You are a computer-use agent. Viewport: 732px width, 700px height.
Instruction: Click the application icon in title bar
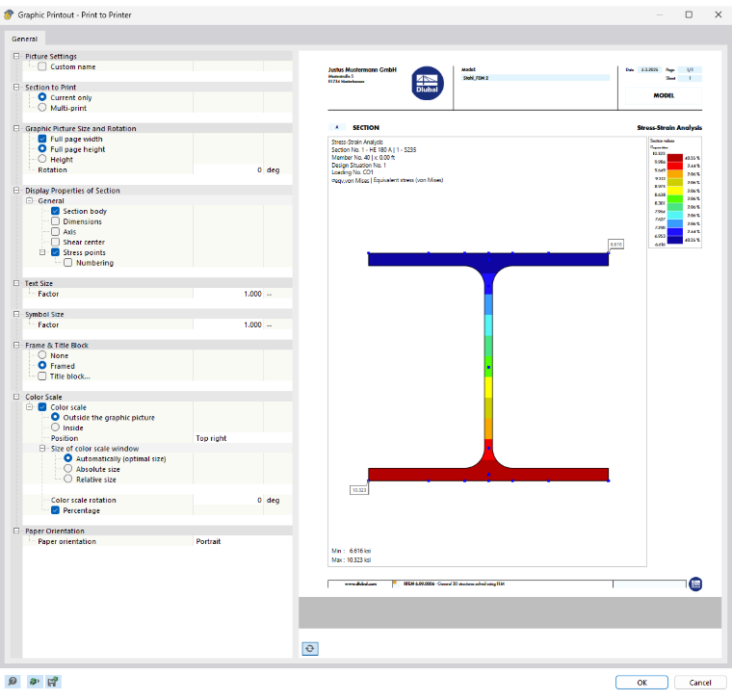coord(9,15)
